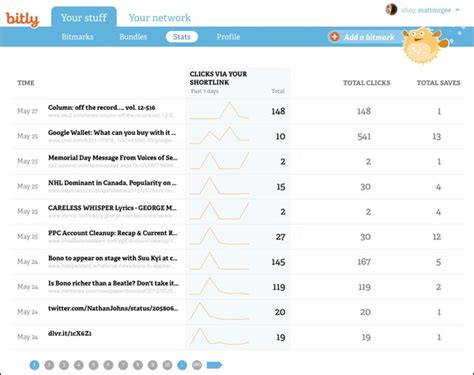Click the 'ahoy mattmcgee' username
Image resolution: width=474 pixels, height=375 pixels.
point(426,10)
